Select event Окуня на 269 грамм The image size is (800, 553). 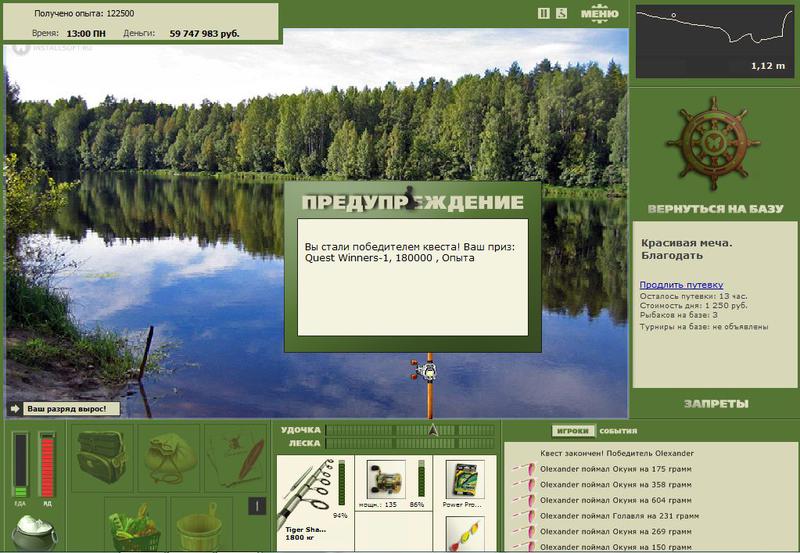coord(616,532)
